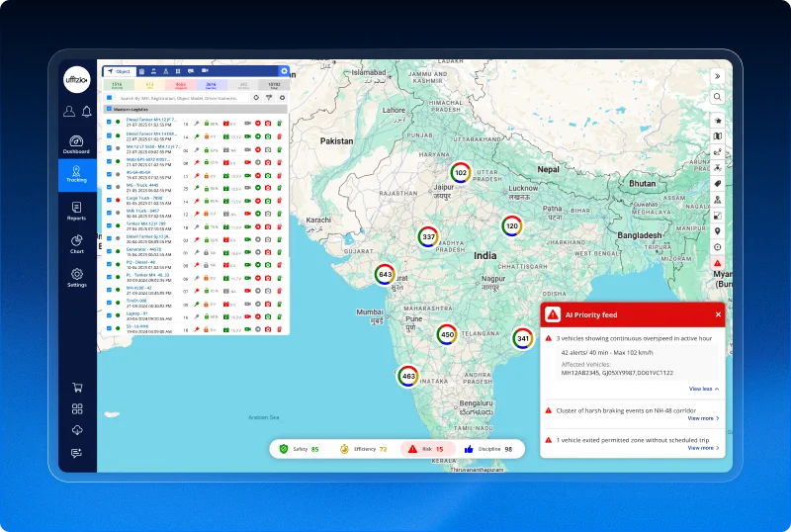Screen dimensions: 791x532
Task: Open the filter funnel icon next to search
Action: click(x=269, y=98)
